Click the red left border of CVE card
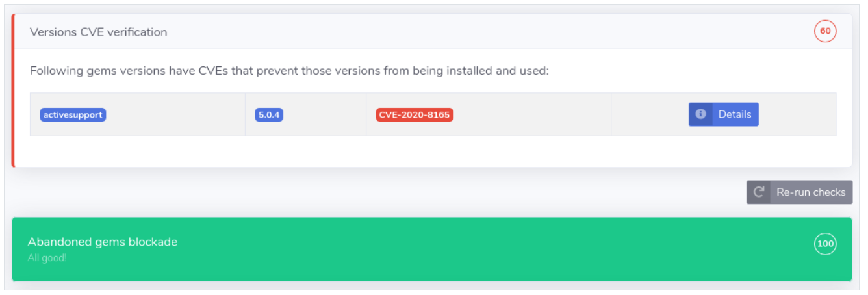Screen dimensions: 868x295 coord(12,91)
